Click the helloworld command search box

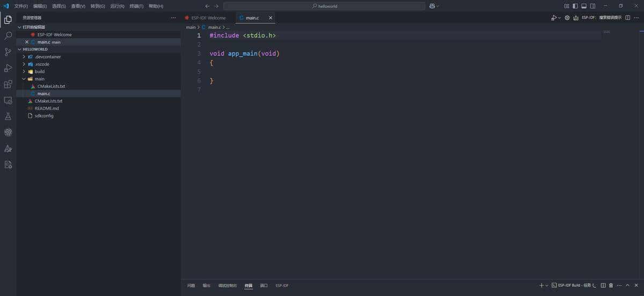coord(324,6)
